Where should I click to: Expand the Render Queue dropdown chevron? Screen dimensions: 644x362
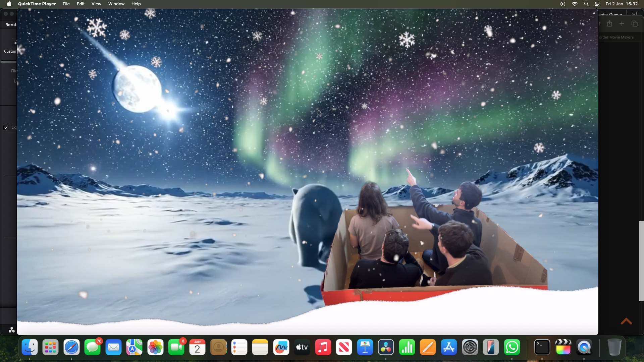(x=634, y=14)
